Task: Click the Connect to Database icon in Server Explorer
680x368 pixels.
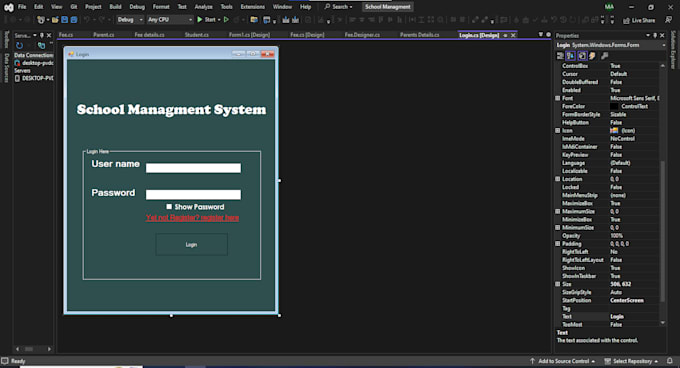Action: 41,45
